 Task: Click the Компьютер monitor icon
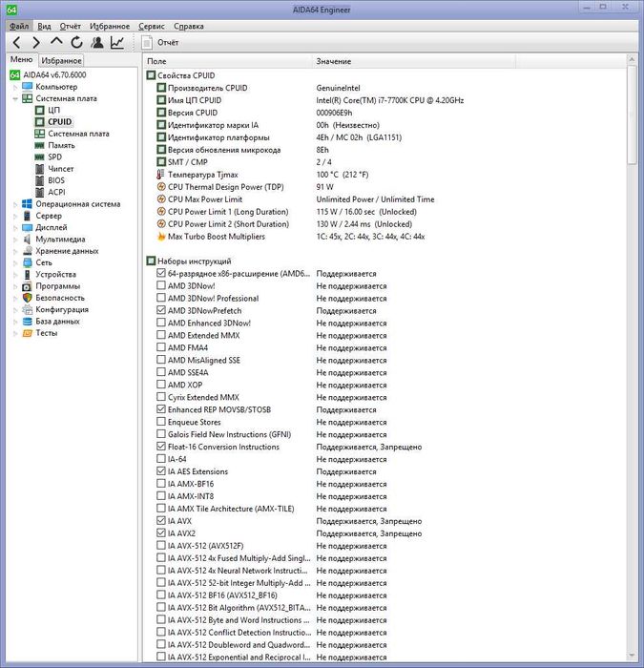pyautogui.click(x=28, y=87)
